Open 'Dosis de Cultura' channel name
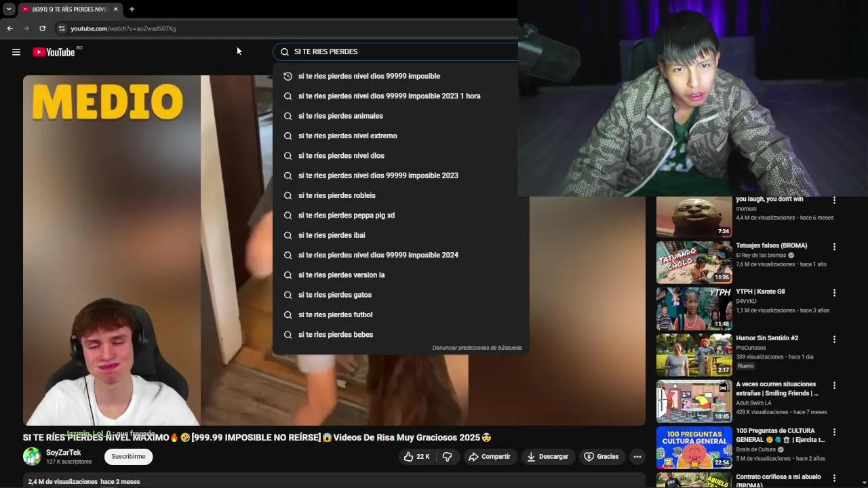Image resolution: width=868 pixels, height=488 pixels. pos(755,449)
